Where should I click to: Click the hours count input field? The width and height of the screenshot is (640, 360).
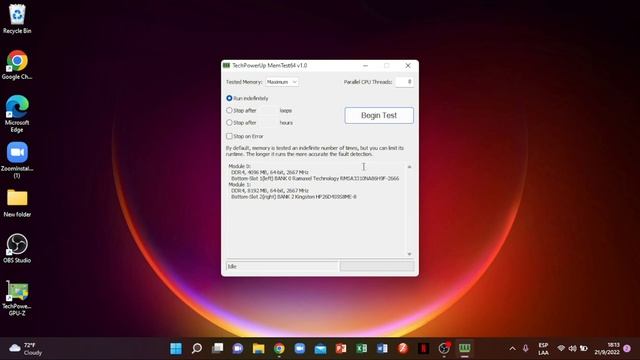[x=268, y=123]
